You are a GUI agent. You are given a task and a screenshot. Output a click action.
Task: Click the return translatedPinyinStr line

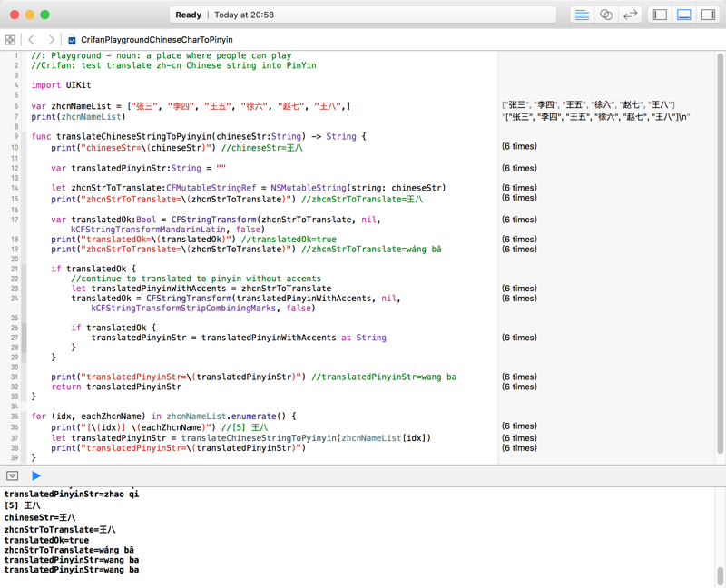pyautogui.click(x=116, y=387)
